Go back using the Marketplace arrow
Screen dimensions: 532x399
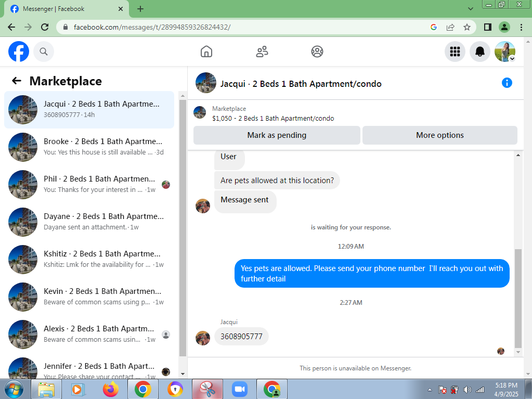pos(16,81)
